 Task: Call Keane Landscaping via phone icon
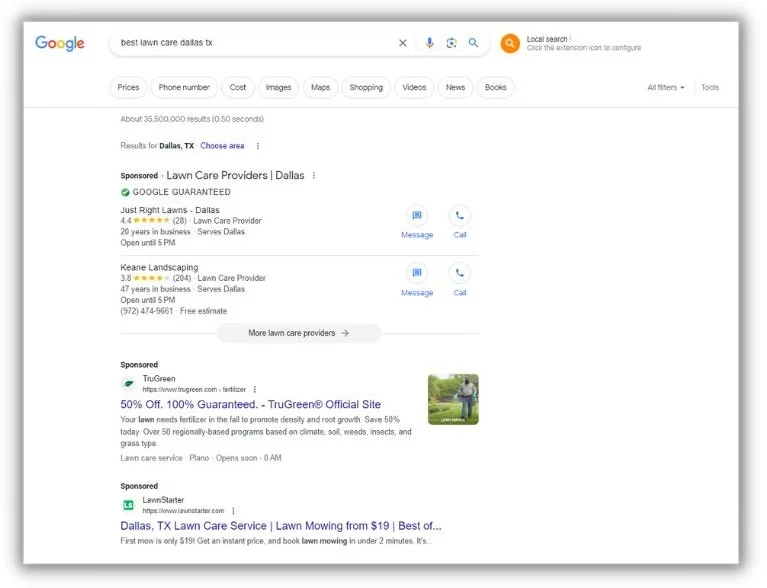pyautogui.click(x=459, y=273)
